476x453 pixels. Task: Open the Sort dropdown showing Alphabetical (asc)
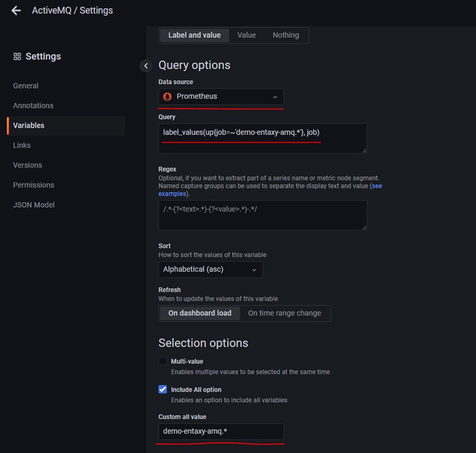[211, 269]
